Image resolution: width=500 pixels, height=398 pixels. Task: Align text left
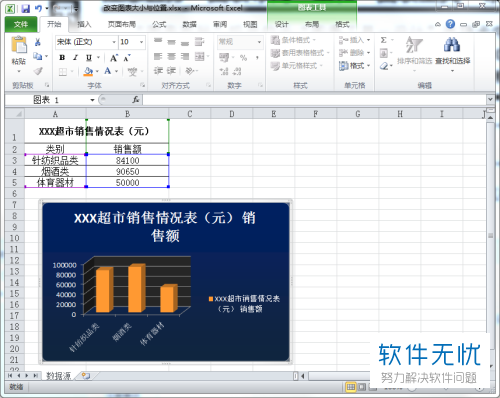tap(158, 57)
